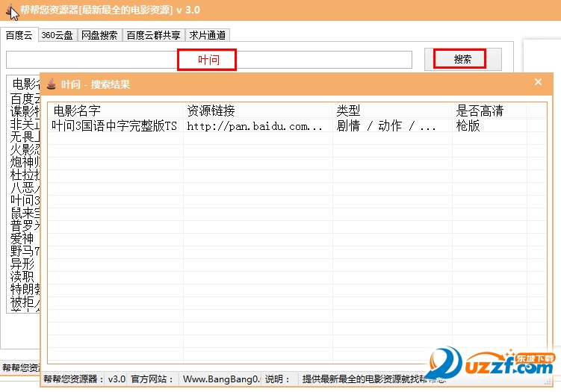
Task: Click the app icon in the main title bar
Action: point(10,10)
